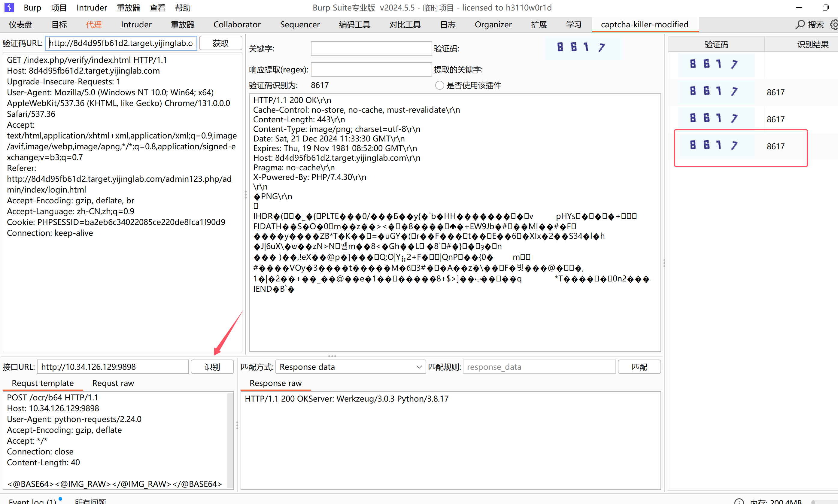Focus the 匹配规则 response_data field
Screen dimensions: 838x504
pos(539,367)
